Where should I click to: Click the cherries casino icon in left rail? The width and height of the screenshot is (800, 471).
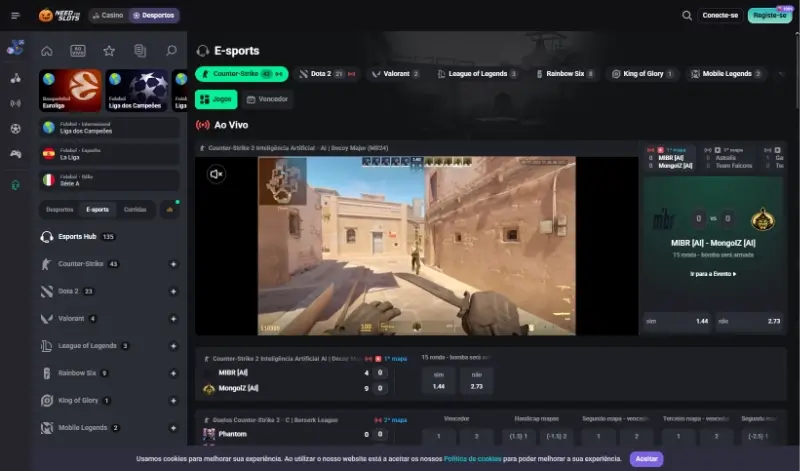click(x=16, y=78)
